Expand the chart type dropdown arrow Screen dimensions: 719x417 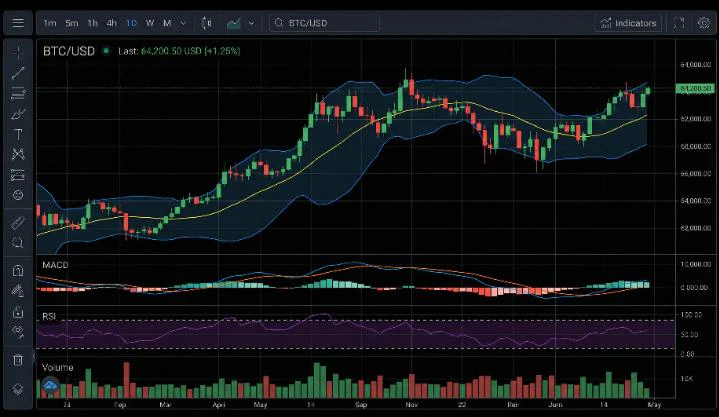coord(251,23)
